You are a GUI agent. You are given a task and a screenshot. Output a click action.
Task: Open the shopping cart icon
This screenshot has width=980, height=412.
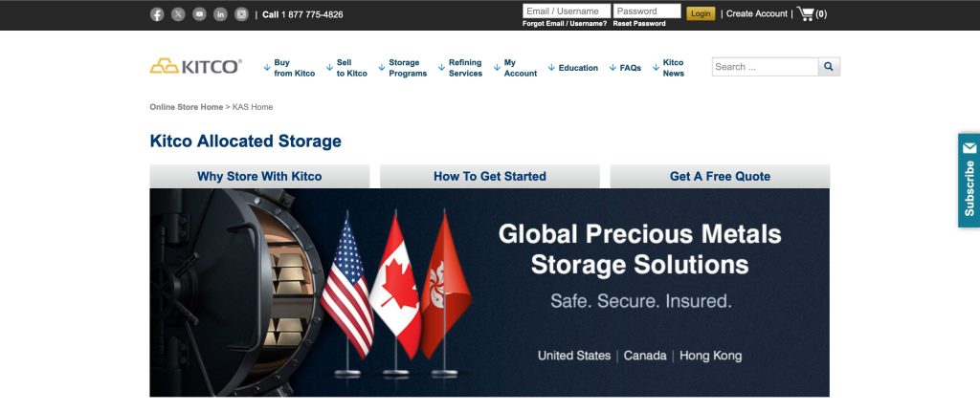(x=805, y=13)
